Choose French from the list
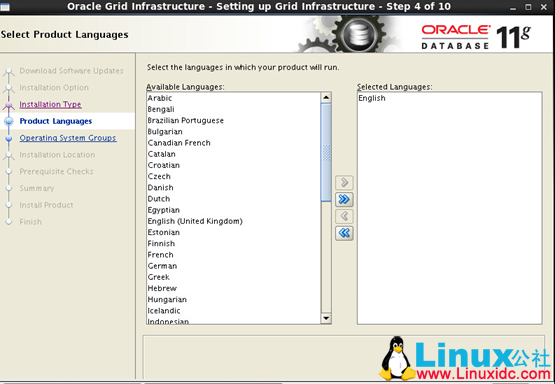 pos(234,255)
